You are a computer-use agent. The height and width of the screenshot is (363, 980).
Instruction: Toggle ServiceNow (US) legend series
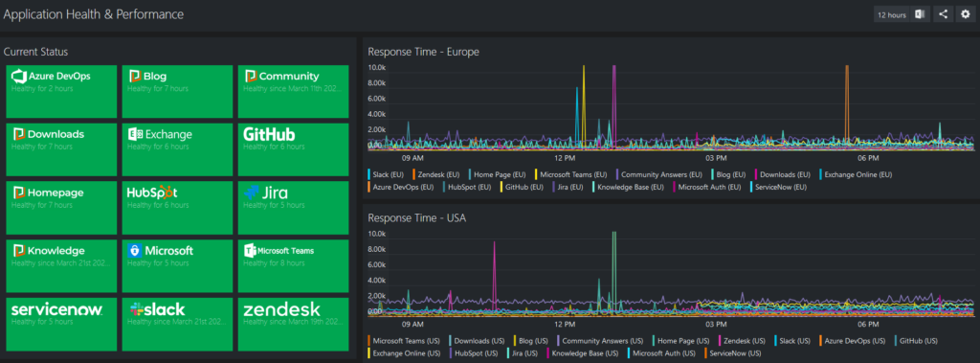click(x=732, y=353)
